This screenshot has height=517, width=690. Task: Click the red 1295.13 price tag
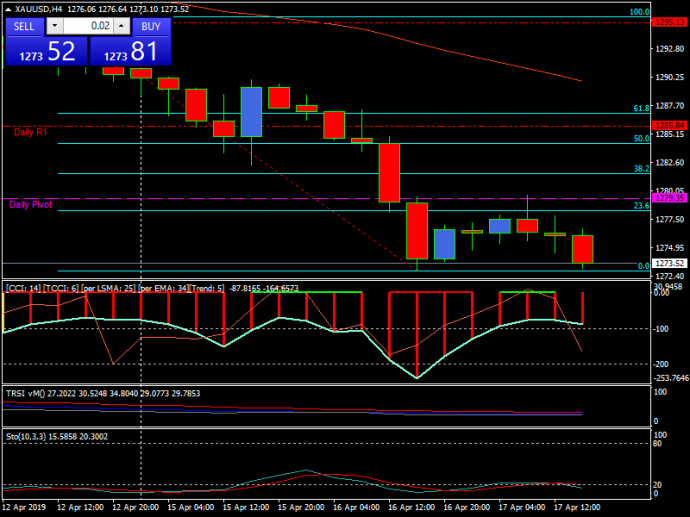click(x=666, y=21)
